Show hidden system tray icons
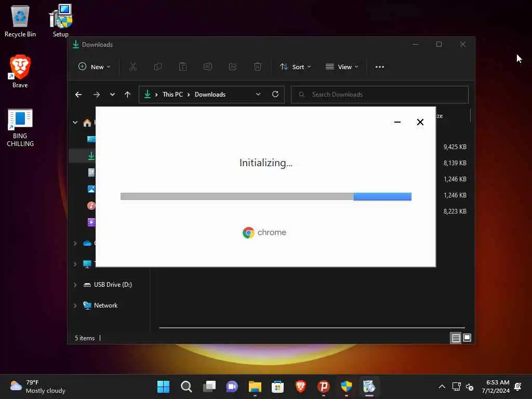Image resolution: width=532 pixels, height=399 pixels. (x=442, y=387)
